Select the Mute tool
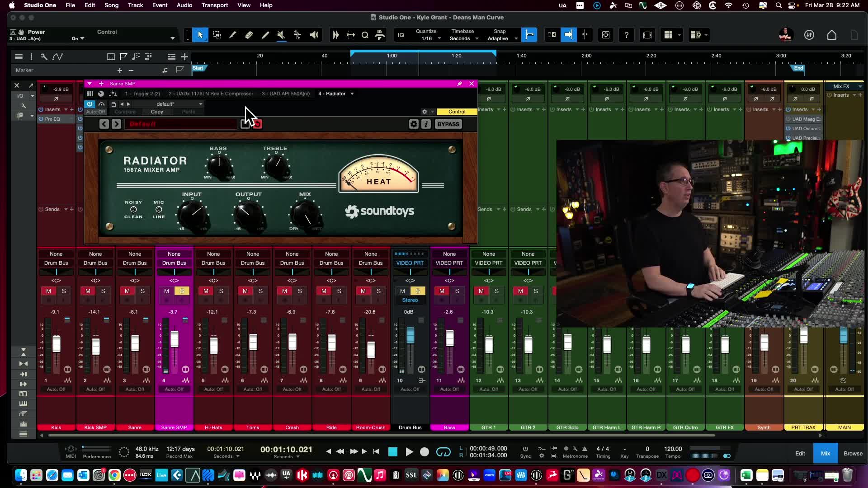 coord(281,35)
